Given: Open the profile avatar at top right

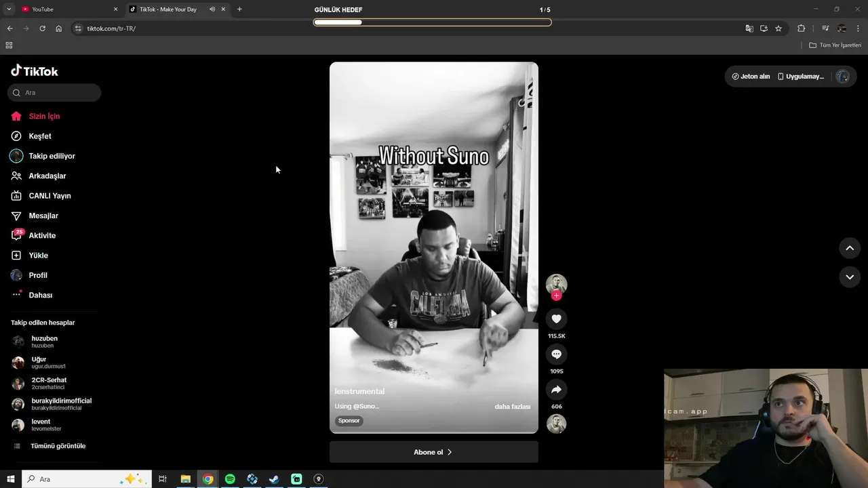Looking at the screenshot, I should click(x=842, y=77).
